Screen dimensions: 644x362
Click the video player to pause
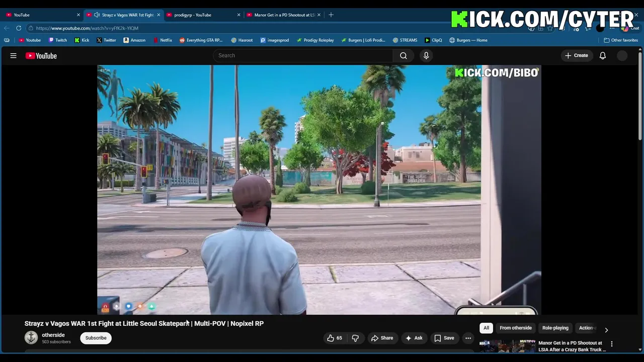coord(319,190)
